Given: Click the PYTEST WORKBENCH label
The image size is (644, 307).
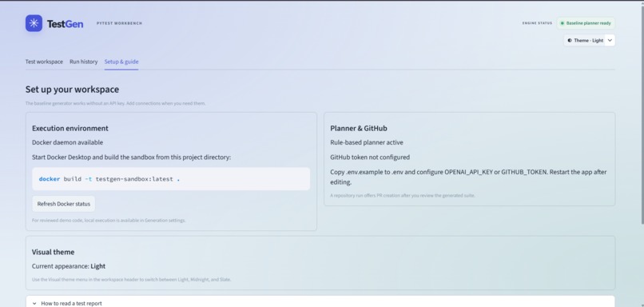Looking at the screenshot, I should click(x=119, y=23).
